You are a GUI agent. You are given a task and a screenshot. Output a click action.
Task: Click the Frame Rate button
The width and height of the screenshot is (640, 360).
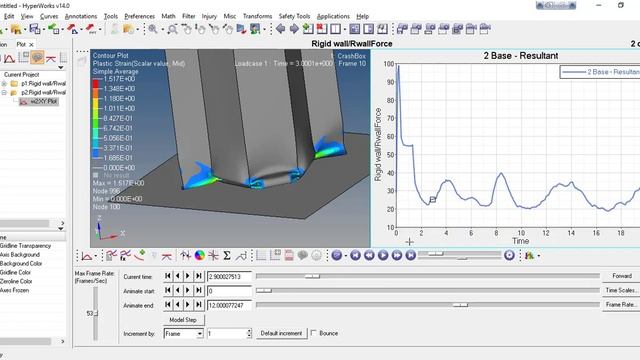coord(621,304)
